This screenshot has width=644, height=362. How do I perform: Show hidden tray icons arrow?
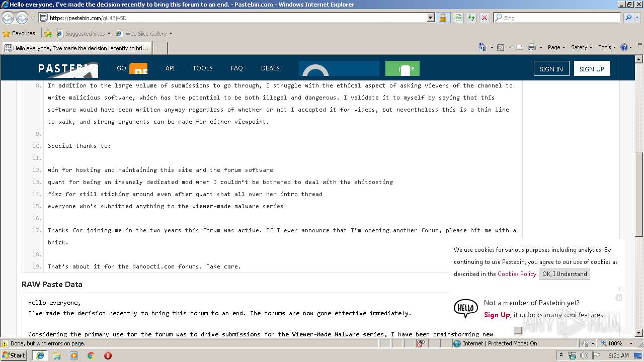click(561, 355)
